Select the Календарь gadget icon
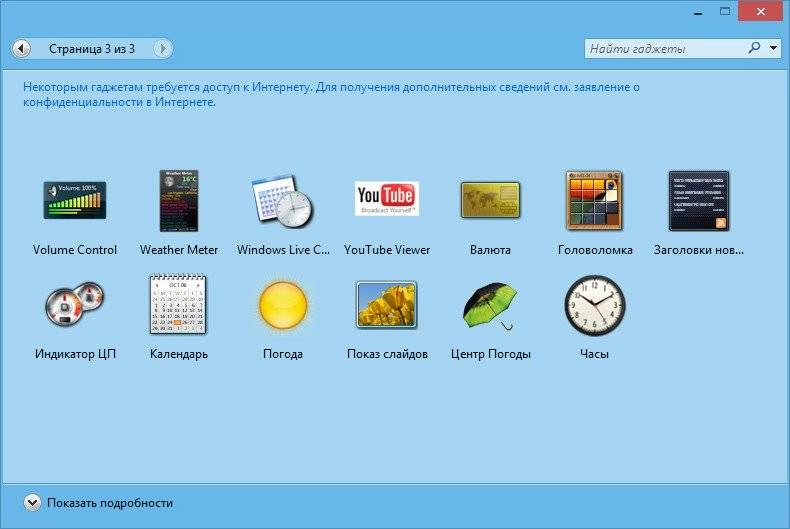Image resolution: width=790 pixels, height=529 pixels. (178, 304)
